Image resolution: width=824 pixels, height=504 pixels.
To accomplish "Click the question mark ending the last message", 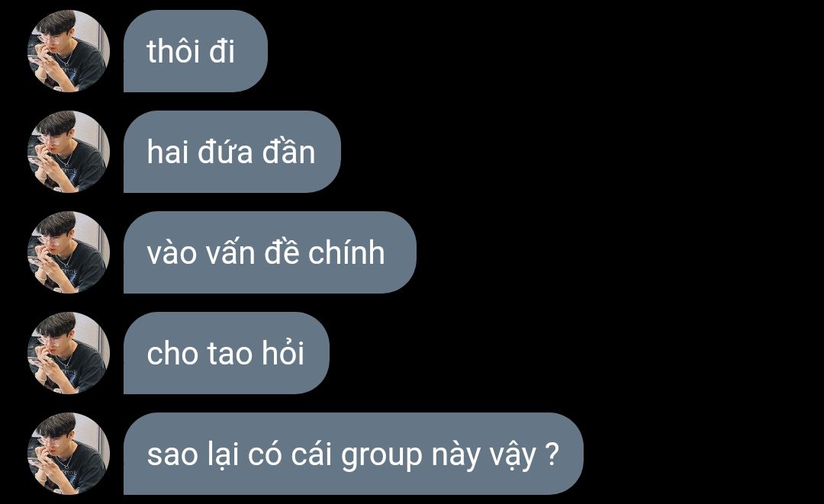I will (x=552, y=454).
